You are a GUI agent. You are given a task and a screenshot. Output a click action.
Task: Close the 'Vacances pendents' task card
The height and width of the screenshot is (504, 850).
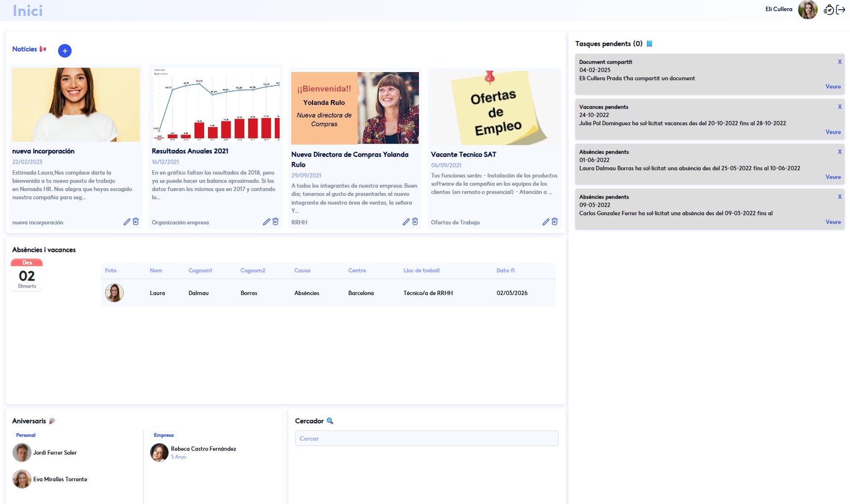839,107
